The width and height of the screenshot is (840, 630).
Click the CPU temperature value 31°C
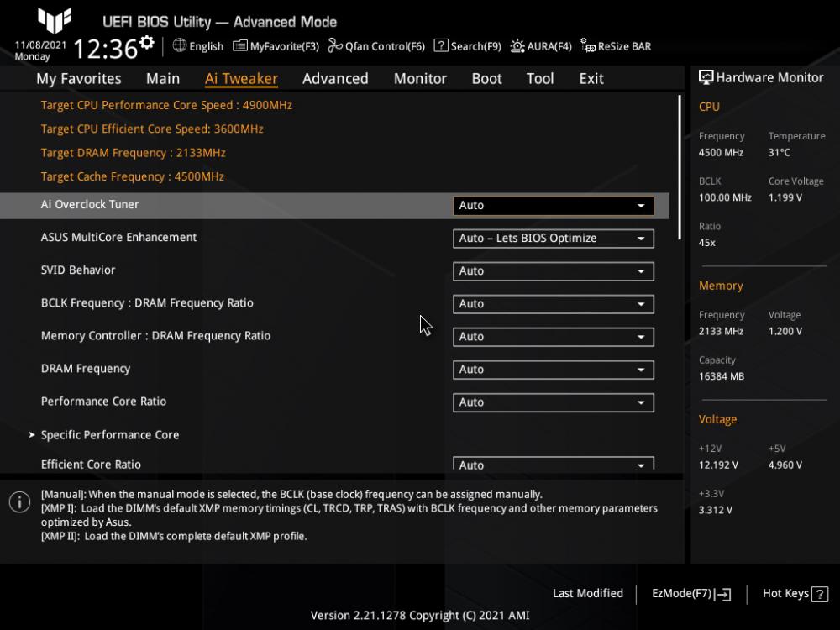point(779,153)
